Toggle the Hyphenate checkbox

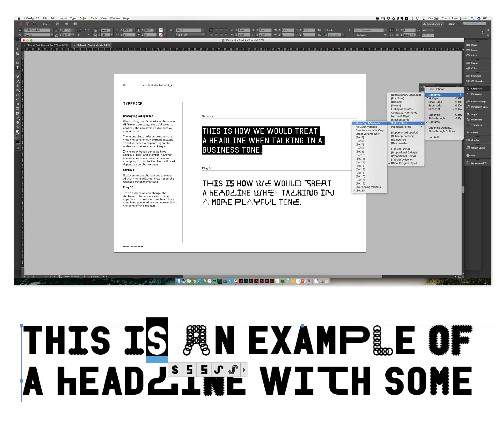pos(355,35)
